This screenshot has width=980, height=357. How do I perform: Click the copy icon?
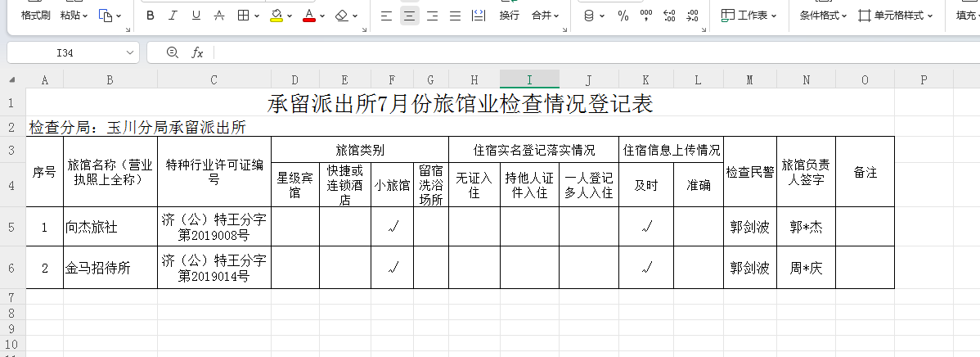(106, 16)
